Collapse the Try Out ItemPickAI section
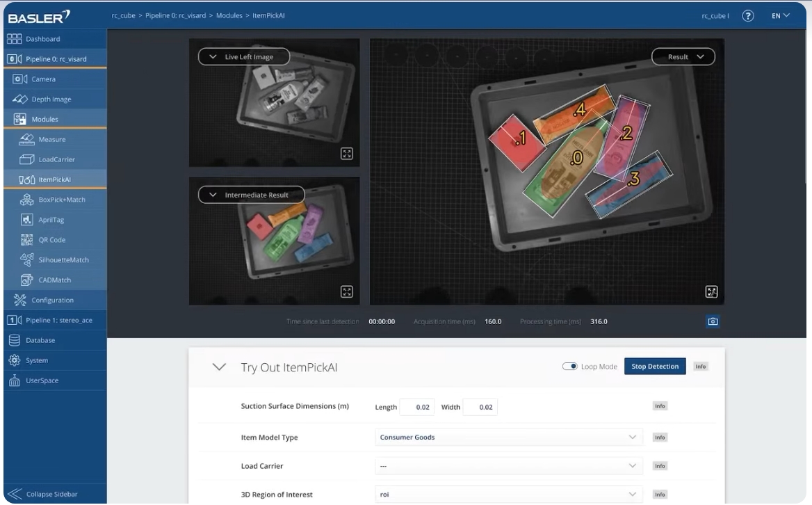Image resolution: width=812 pixels, height=505 pixels. click(x=219, y=367)
